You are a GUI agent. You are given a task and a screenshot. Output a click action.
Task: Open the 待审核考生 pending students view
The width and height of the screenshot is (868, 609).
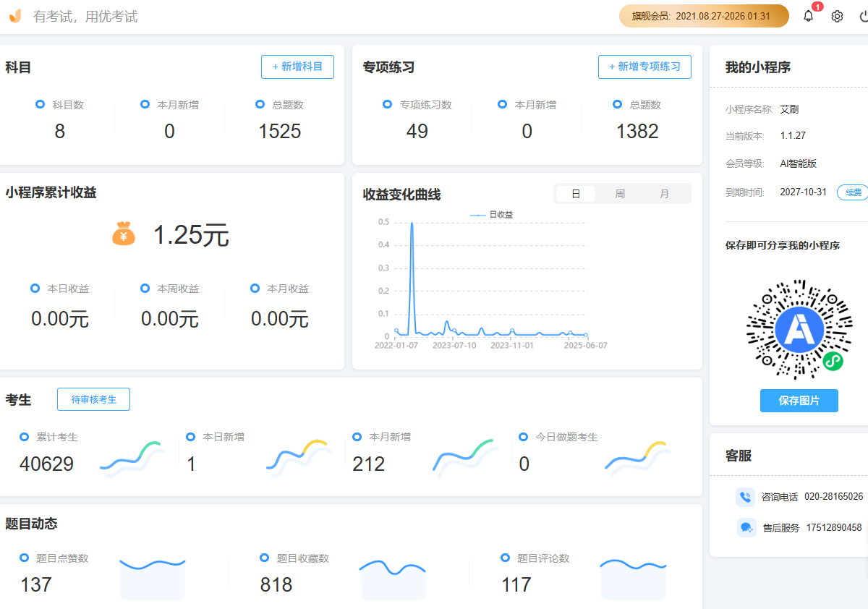[x=93, y=399]
